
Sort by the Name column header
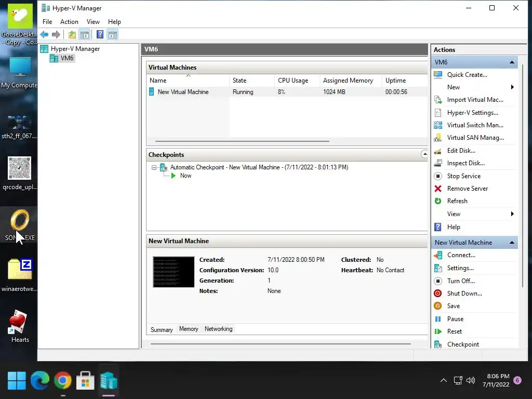[188, 81]
